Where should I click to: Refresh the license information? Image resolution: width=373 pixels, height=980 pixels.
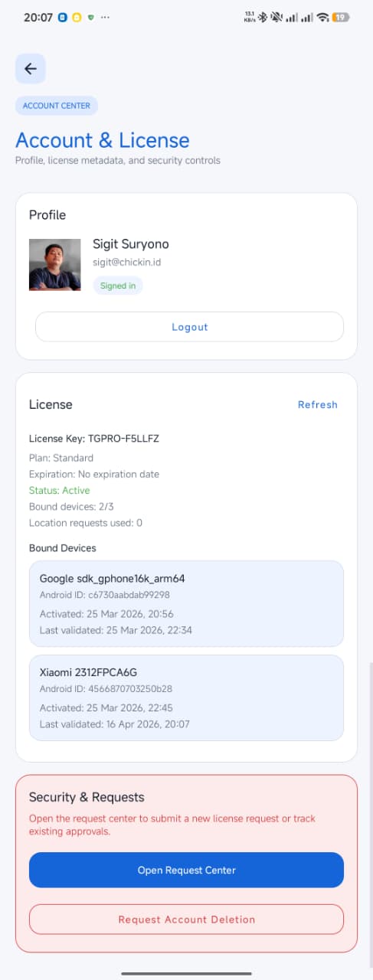pyautogui.click(x=317, y=405)
